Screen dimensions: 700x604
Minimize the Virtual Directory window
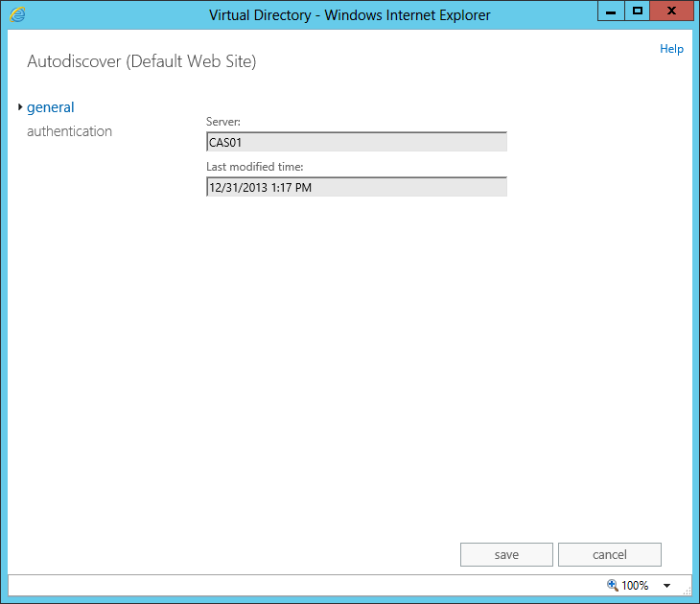611,12
